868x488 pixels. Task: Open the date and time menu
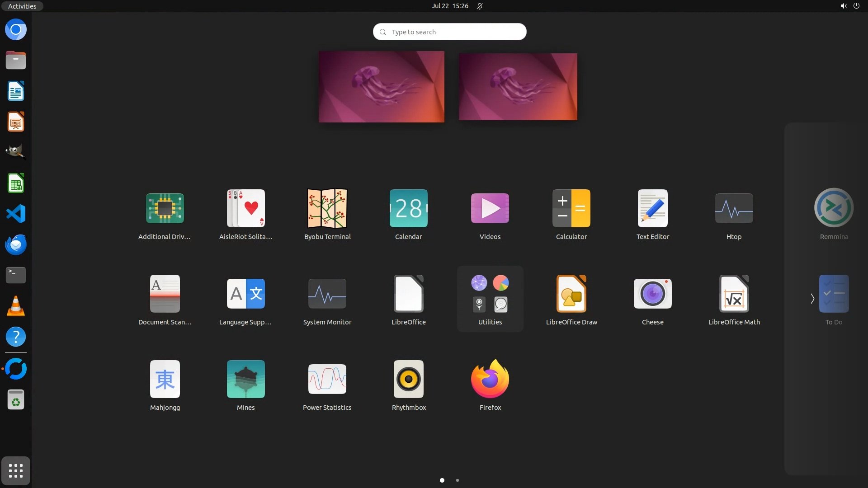point(450,6)
